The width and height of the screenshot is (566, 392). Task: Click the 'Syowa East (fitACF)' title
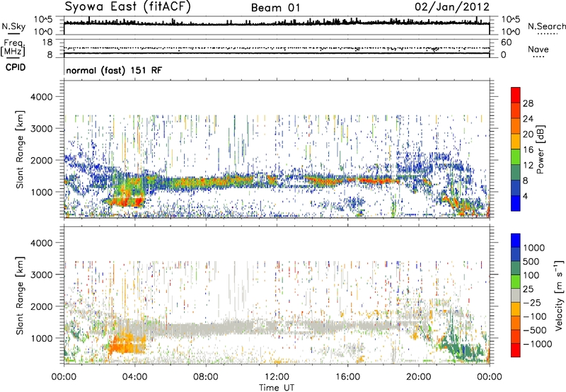click(128, 7)
